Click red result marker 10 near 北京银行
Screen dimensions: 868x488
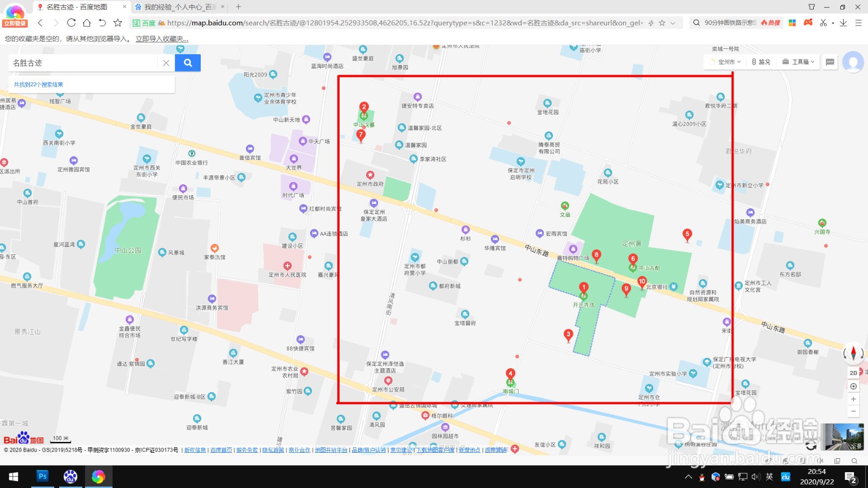coord(642,281)
